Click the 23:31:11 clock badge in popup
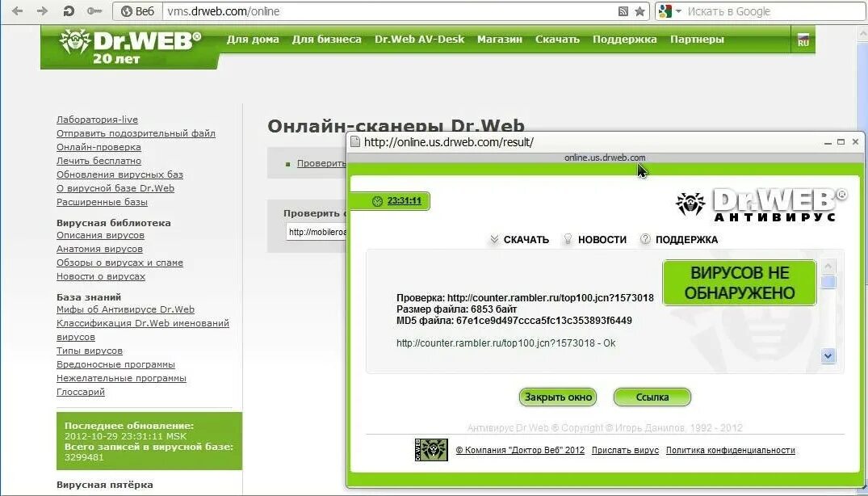868x496 pixels. [390, 201]
